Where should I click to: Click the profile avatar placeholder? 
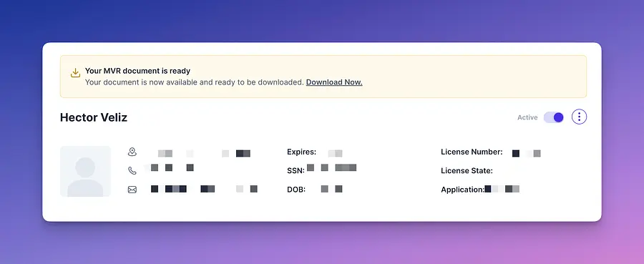tap(85, 171)
